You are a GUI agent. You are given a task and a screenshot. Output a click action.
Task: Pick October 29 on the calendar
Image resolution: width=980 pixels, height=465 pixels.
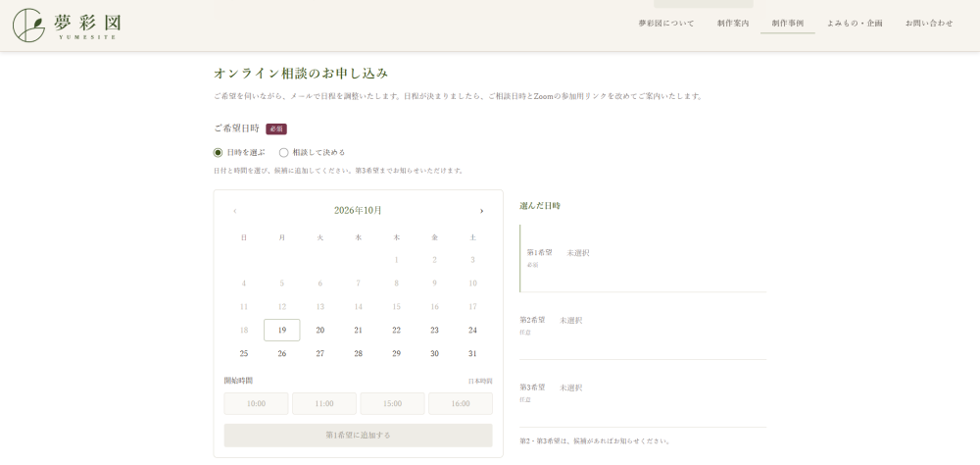pyautogui.click(x=396, y=353)
